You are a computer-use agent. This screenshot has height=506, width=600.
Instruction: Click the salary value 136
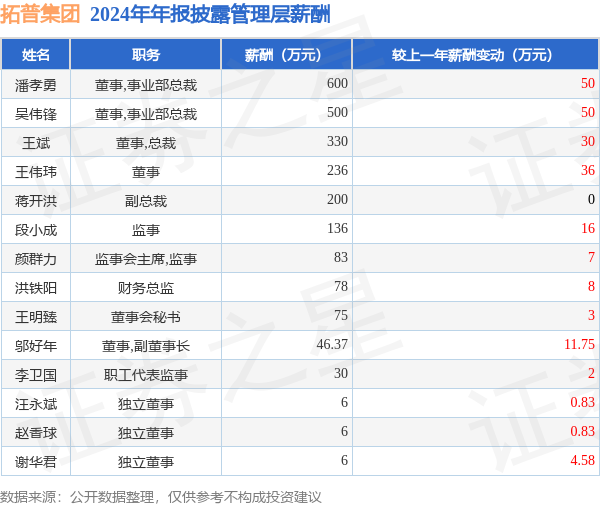coord(337,228)
